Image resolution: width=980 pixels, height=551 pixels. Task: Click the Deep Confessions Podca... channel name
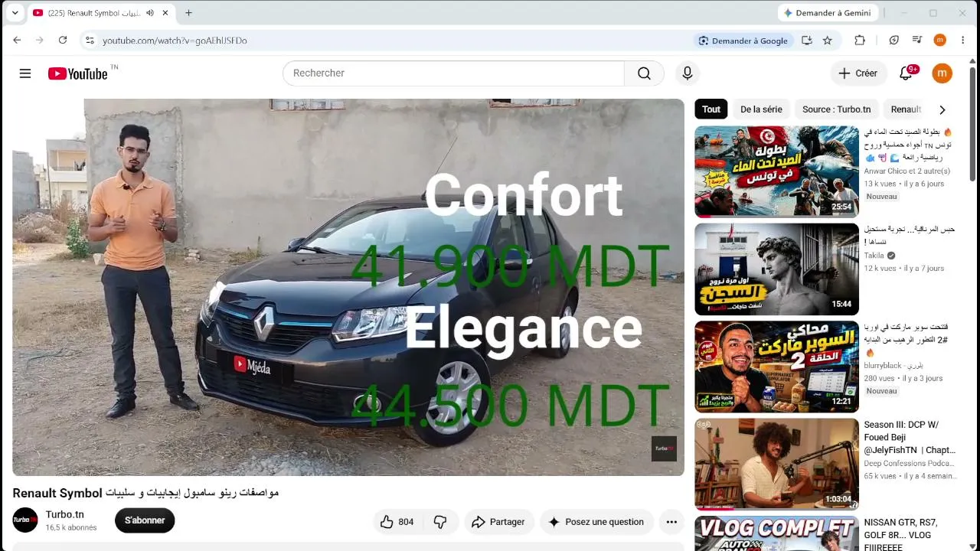coord(910,463)
